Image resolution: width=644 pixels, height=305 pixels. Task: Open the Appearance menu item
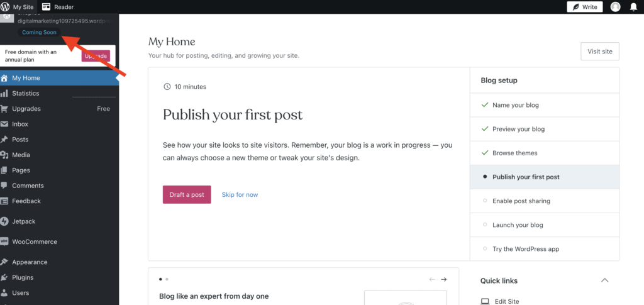point(30,262)
